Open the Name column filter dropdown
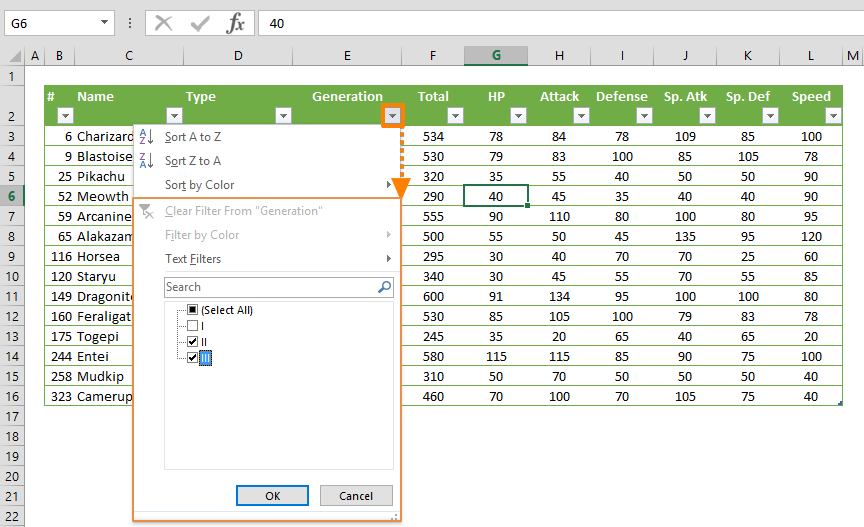Image resolution: width=864 pixels, height=527 pixels. point(175,116)
